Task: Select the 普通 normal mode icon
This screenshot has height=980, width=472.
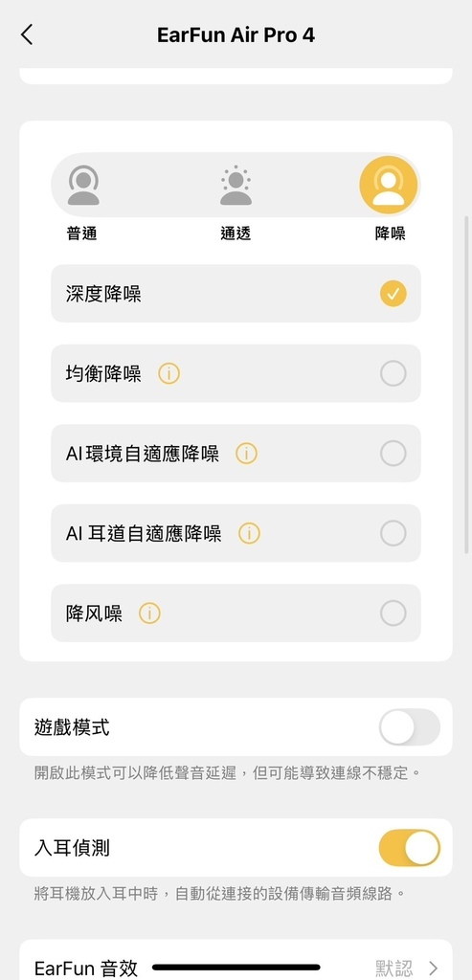Action: pyautogui.click(x=83, y=185)
